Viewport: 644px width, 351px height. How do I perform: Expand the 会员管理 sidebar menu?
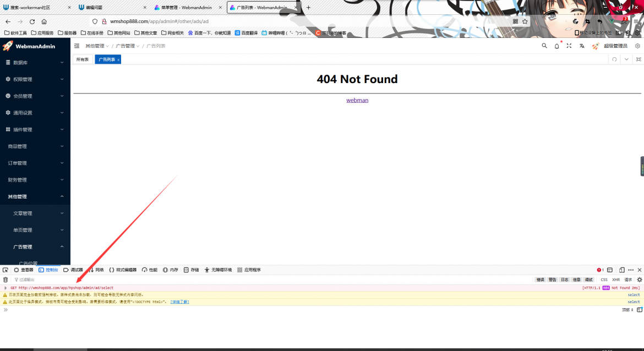click(35, 96)
